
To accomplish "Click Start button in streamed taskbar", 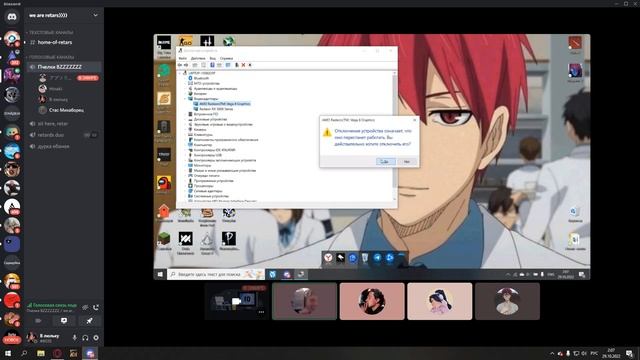I will click(160, 274).
